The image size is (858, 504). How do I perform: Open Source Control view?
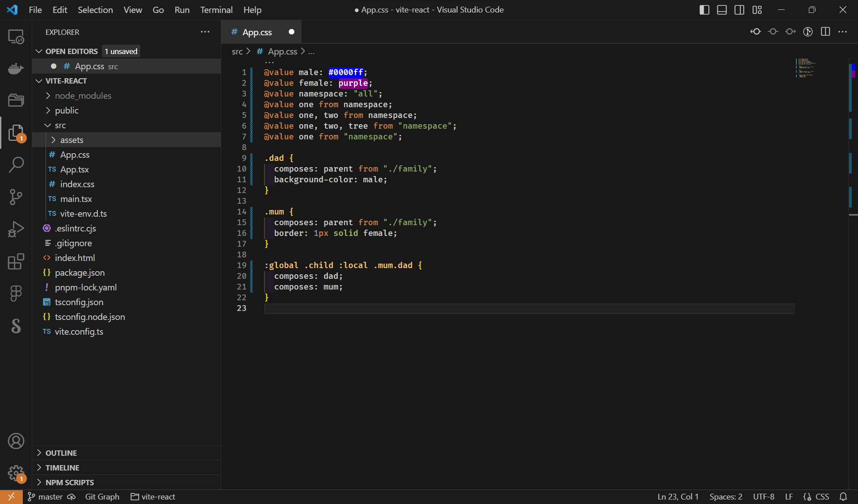[16, 197]
